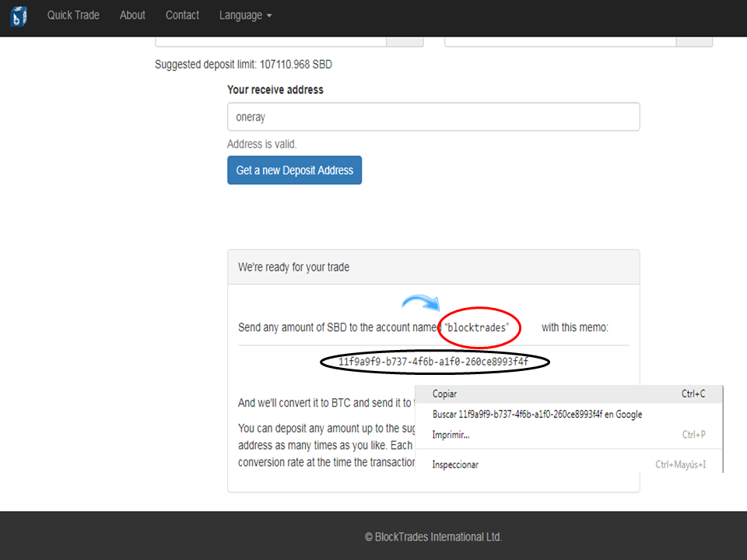Click the memo code 11f9a9f9-b737-4f6b-a1f0-260ce8993f4f
Screen dimensions: 747x560
pyautogui.click(x=433, y=362)
